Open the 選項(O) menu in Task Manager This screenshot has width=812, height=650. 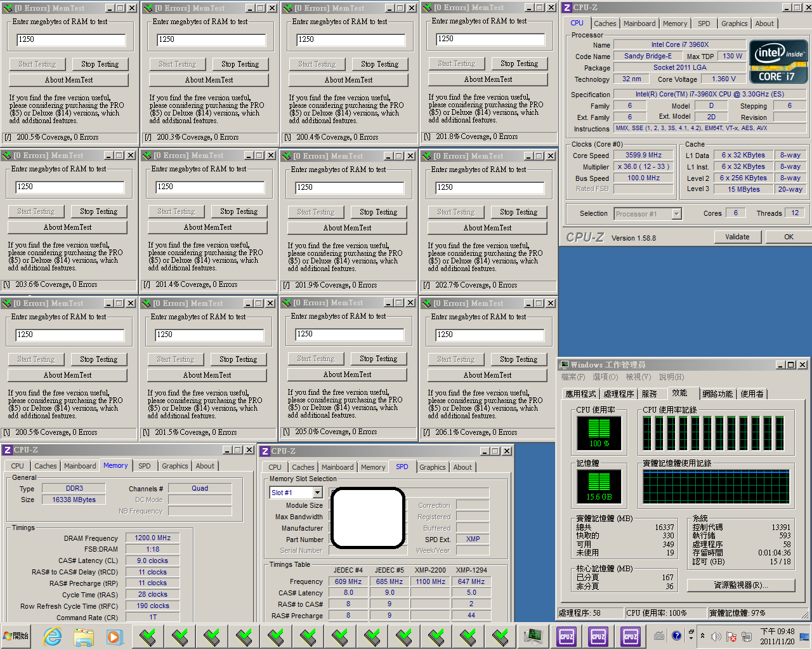pos(605,377)
